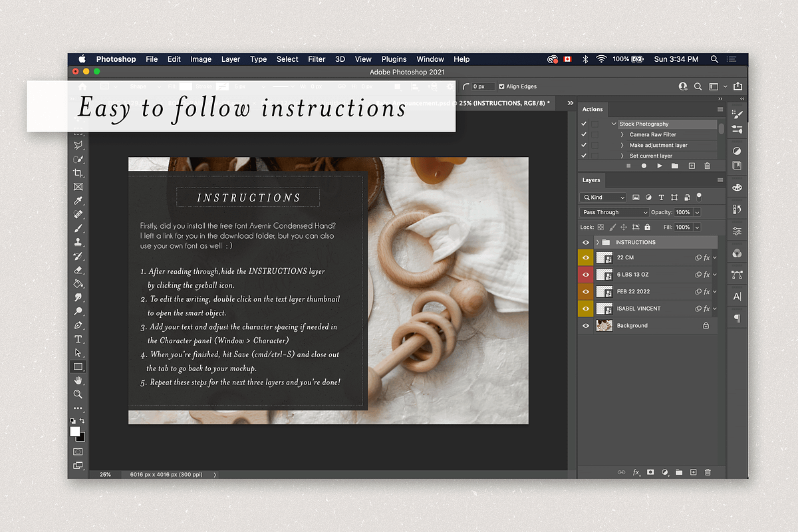Expand the Make adjustment layer action
Viewport: 798px width, 532px height.
[622, 145]
